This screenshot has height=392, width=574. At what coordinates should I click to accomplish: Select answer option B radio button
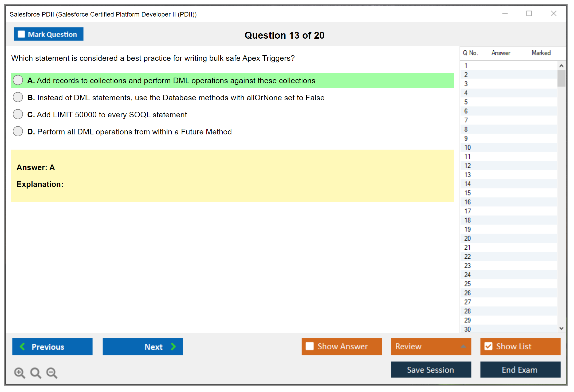pos(18,97)
